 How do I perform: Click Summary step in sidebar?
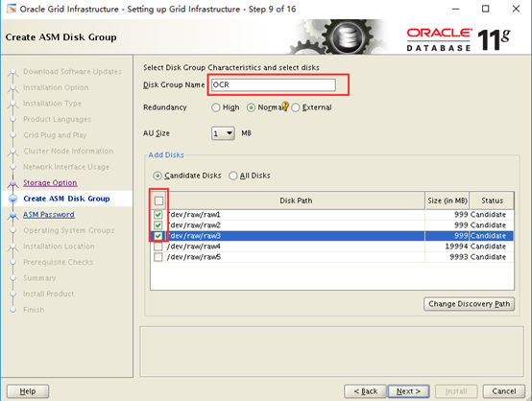(x=39, y=278)
